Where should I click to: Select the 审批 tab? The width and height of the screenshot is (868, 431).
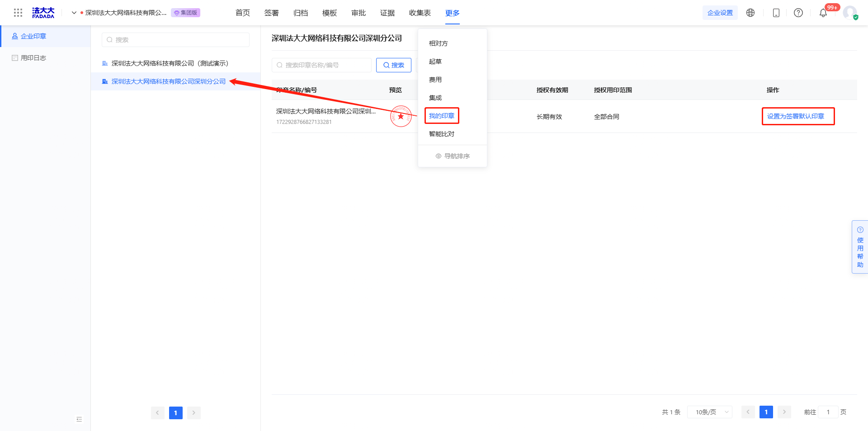(359, 13)
